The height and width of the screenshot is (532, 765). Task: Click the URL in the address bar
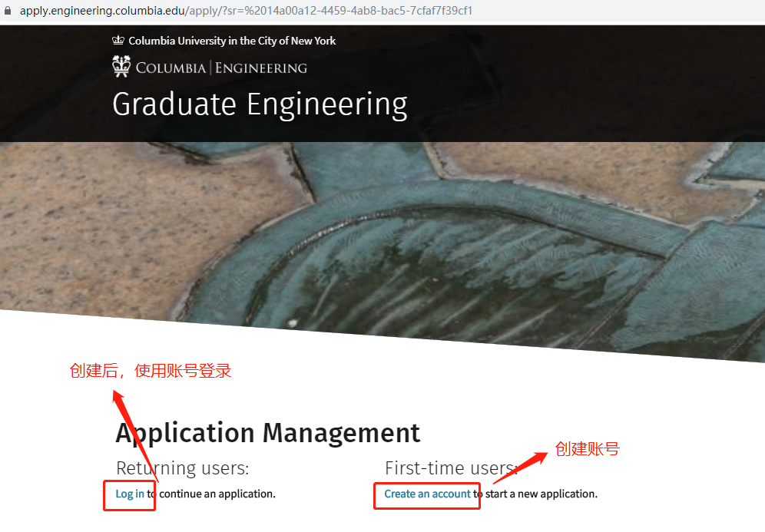coord(246,11)
